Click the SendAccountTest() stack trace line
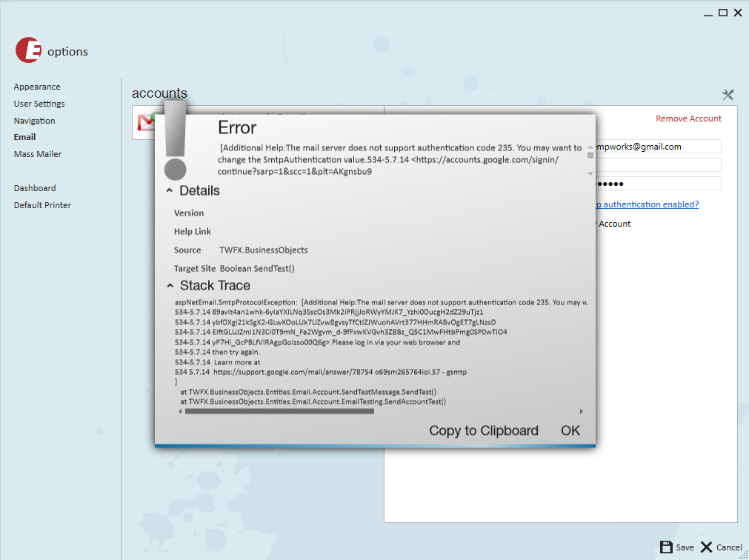This screenshot has width=749, height=560. (x=313, y=402)
